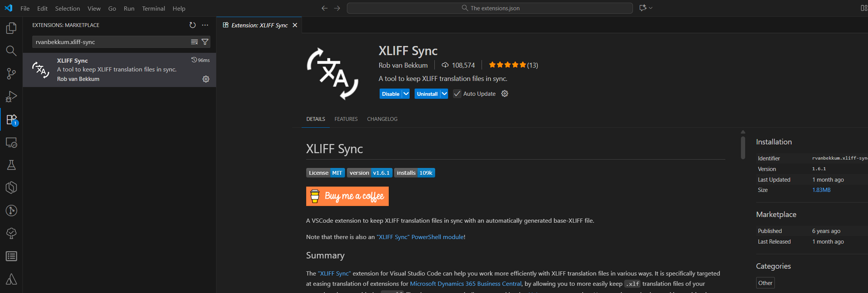Image resolution: width=868 pixels, height=293 pixels.
Task: Open the Explorer view in activity bar
Action: (11, 28)
